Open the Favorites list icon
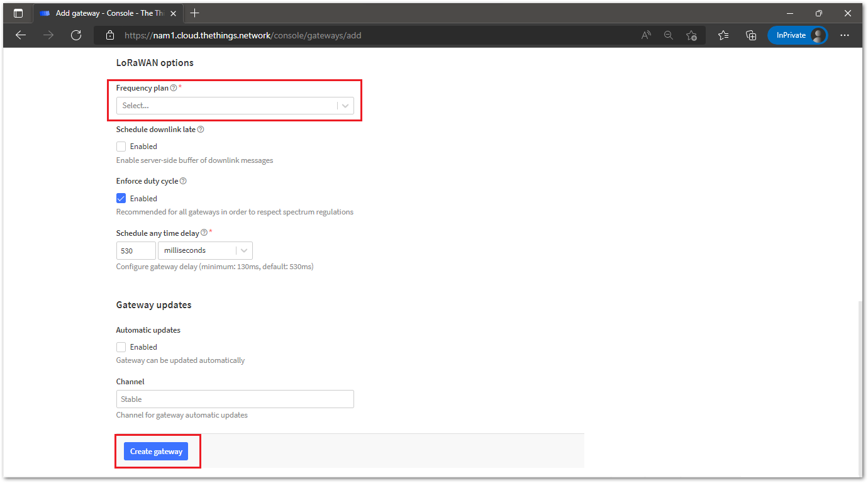The width and height of the screenshot is (868, 483). coord(723,35)
